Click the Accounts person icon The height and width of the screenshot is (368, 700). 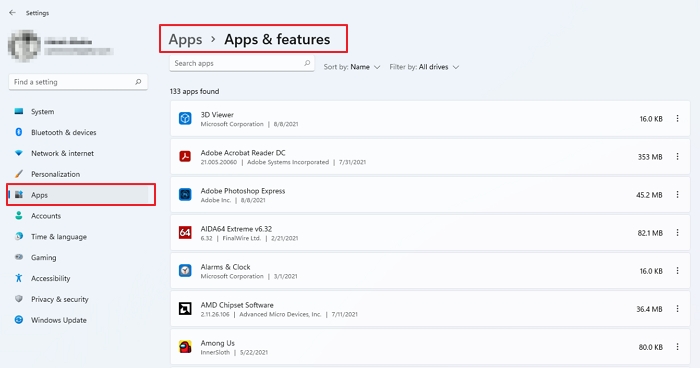tap(19, 215)
